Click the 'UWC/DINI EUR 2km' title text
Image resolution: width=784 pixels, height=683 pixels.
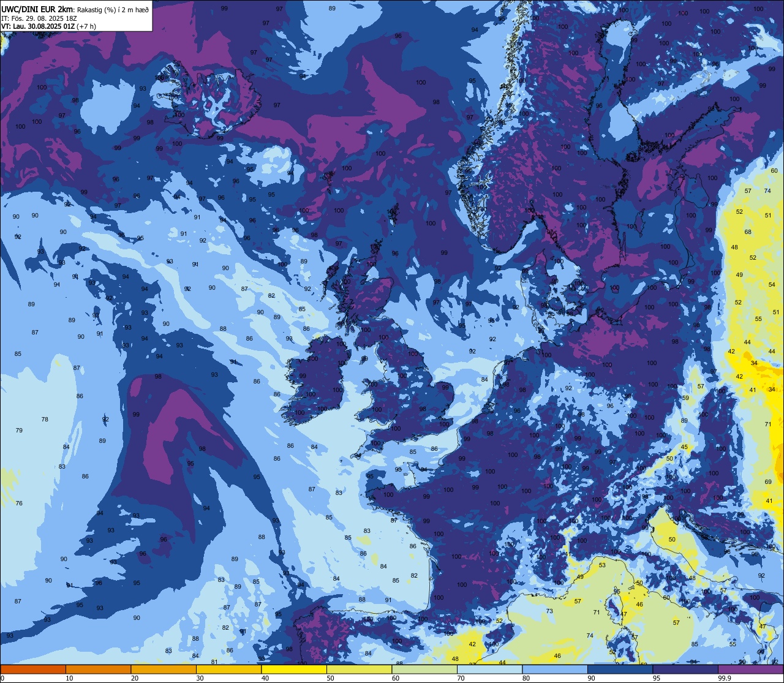click(x=37, y=9)
